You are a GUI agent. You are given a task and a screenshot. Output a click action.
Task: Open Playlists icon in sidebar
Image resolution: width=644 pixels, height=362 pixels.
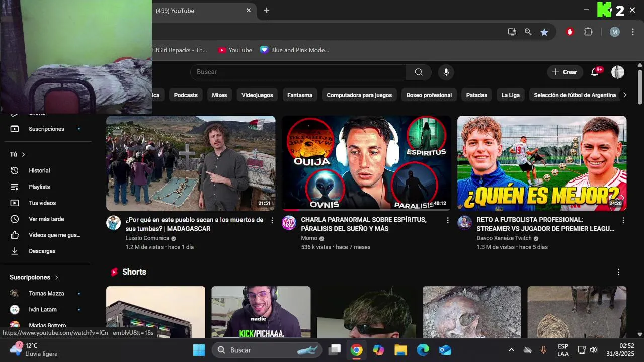[15, 187]
